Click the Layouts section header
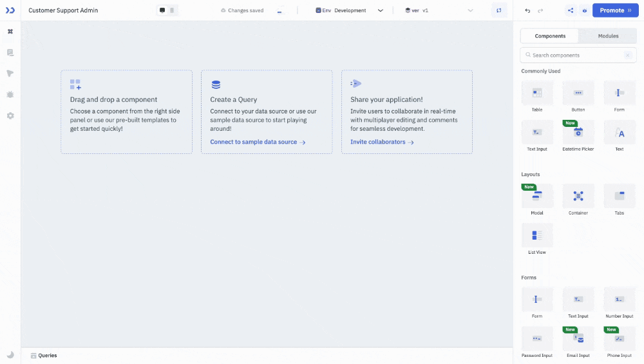 click(x=530, y=174)
